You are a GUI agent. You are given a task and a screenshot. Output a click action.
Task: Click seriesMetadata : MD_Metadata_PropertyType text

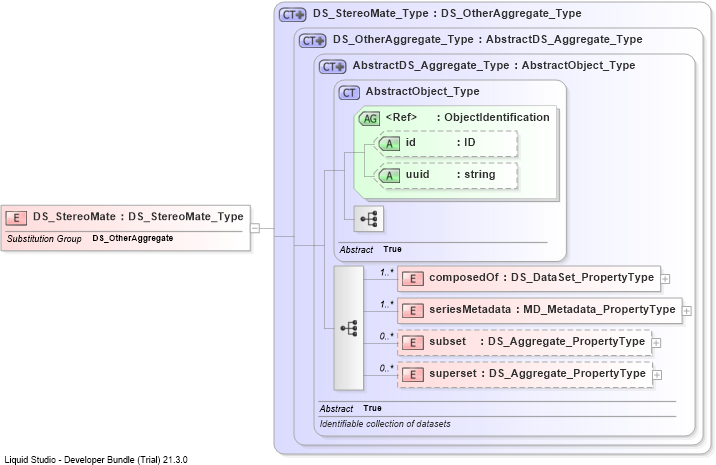point(552,309)
